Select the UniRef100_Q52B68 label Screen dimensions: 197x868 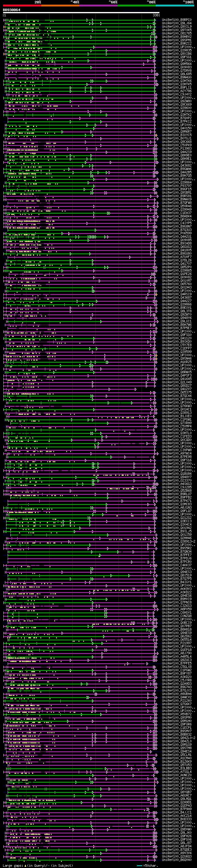tap(177, 490)
